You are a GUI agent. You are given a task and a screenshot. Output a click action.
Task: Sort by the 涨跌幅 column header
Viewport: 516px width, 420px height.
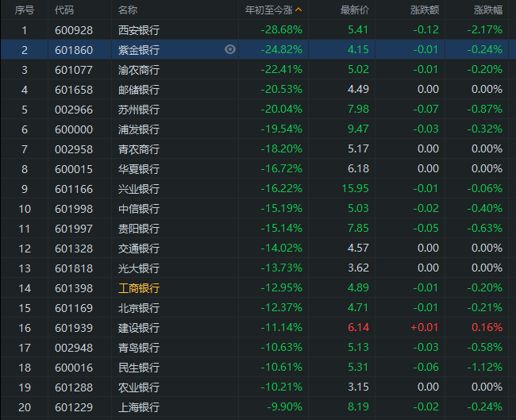pos(488,10)
